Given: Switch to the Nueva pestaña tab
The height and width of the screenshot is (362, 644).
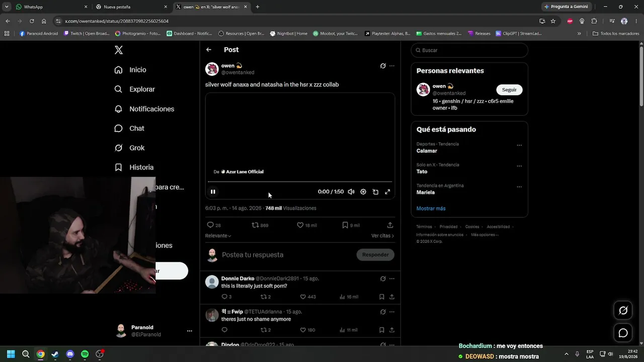Looking at the screenshot, I should tap(132, 7).
